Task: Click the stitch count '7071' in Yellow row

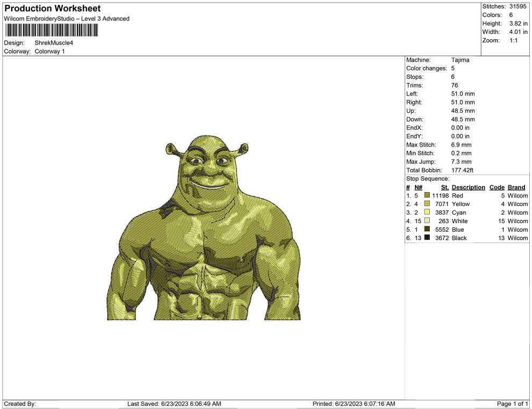Action: 442,204
